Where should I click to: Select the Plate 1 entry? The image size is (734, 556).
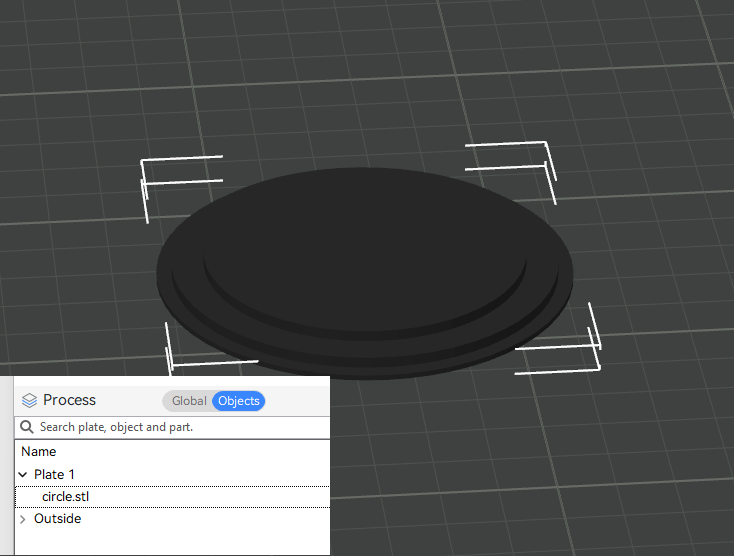55,474
